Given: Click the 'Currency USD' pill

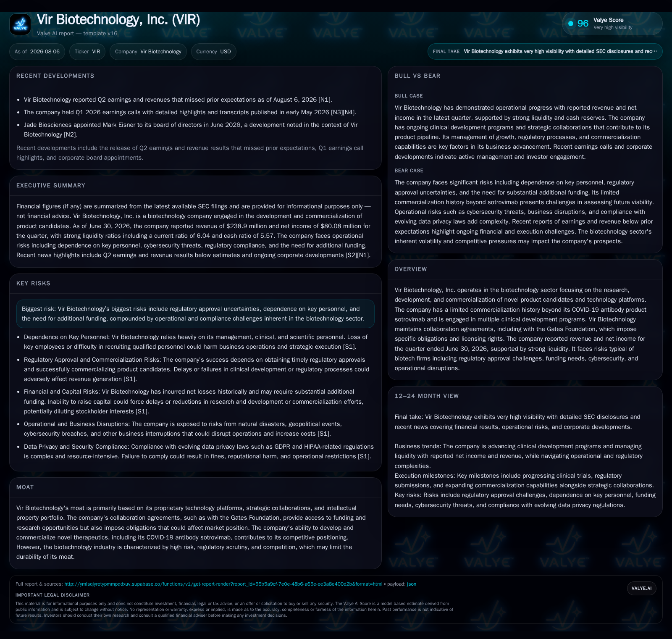Looking at the screenshot, I should click(214, 52).
